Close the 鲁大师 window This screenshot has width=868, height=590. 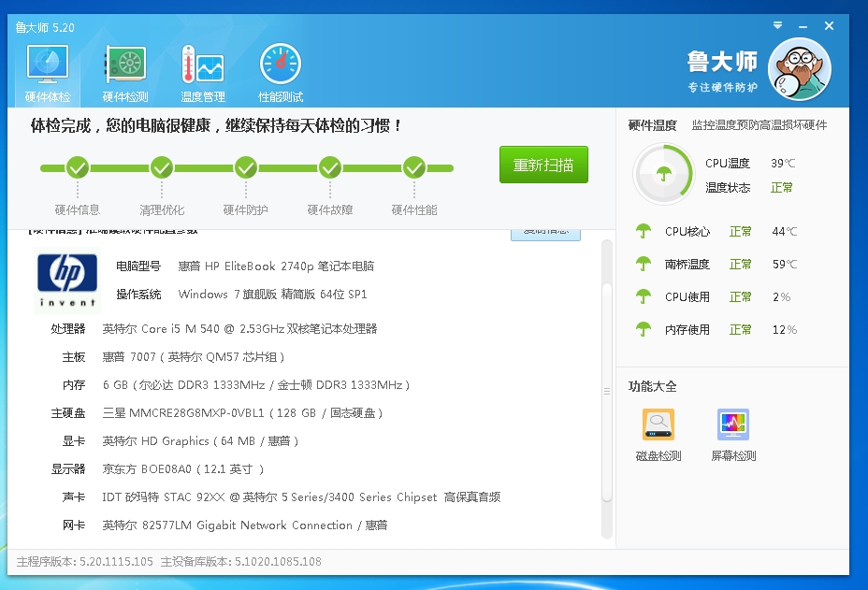(x=829, y=25)
